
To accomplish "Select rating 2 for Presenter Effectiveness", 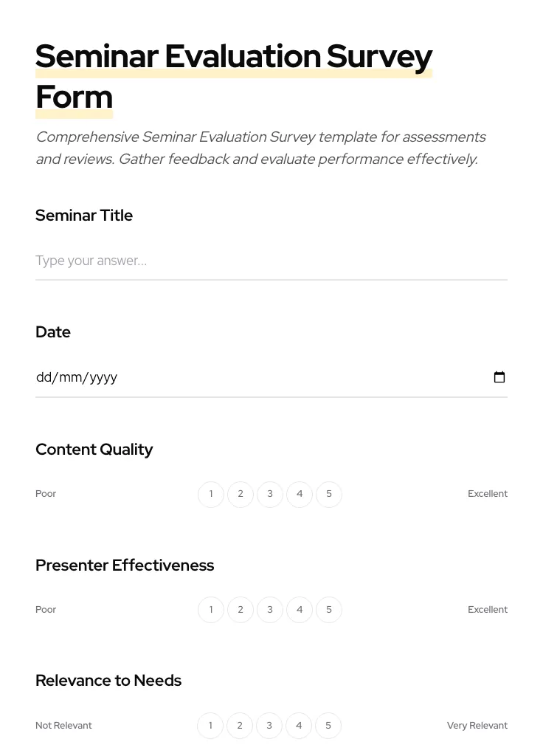I will point(241,609).
